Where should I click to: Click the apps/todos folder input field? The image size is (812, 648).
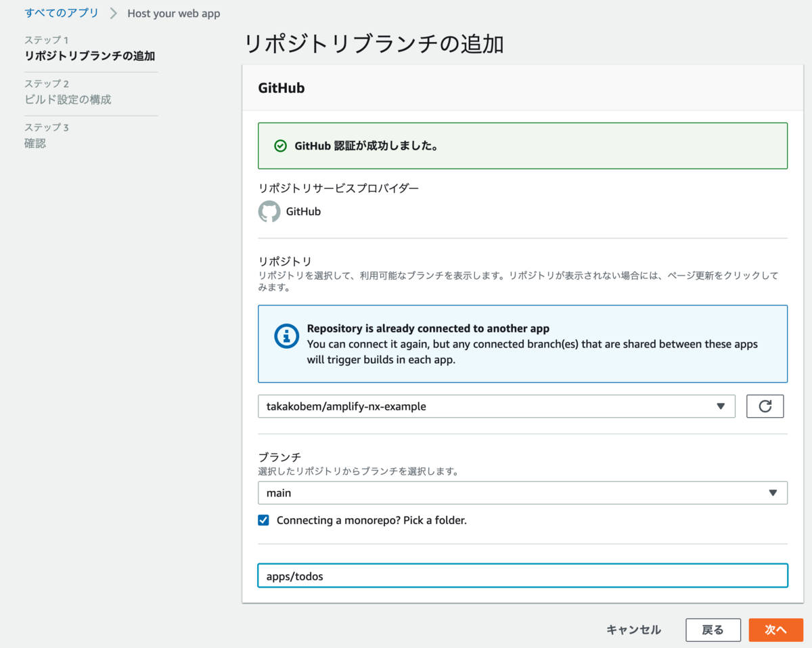(522, 576)
